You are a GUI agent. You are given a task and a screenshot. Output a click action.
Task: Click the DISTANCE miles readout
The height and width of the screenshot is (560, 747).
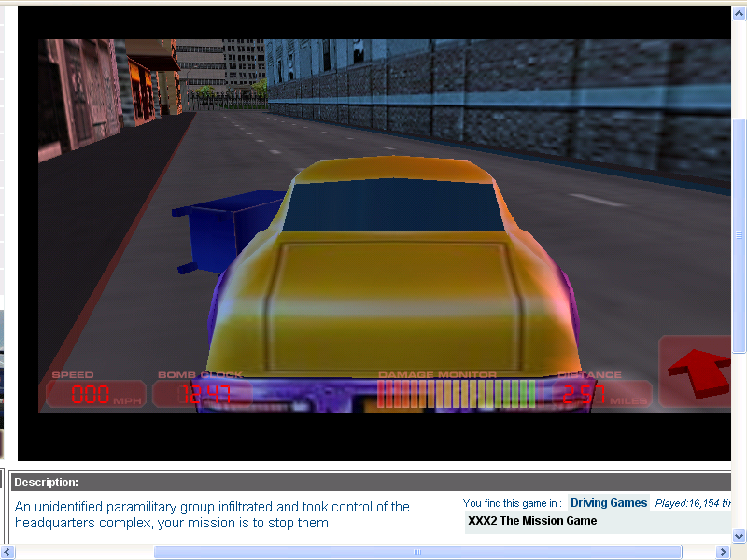(602, 394)
